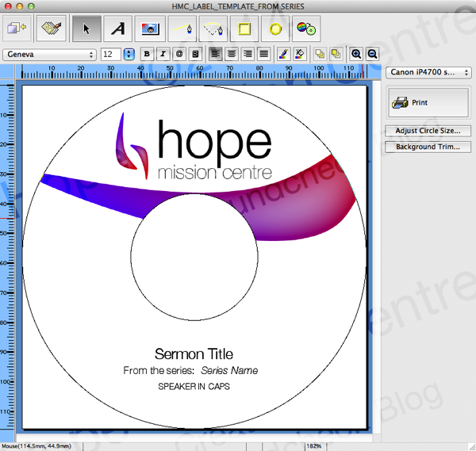Justify text alignment
The height and width of the screenshot is (451, 476).
coord(264,54)
